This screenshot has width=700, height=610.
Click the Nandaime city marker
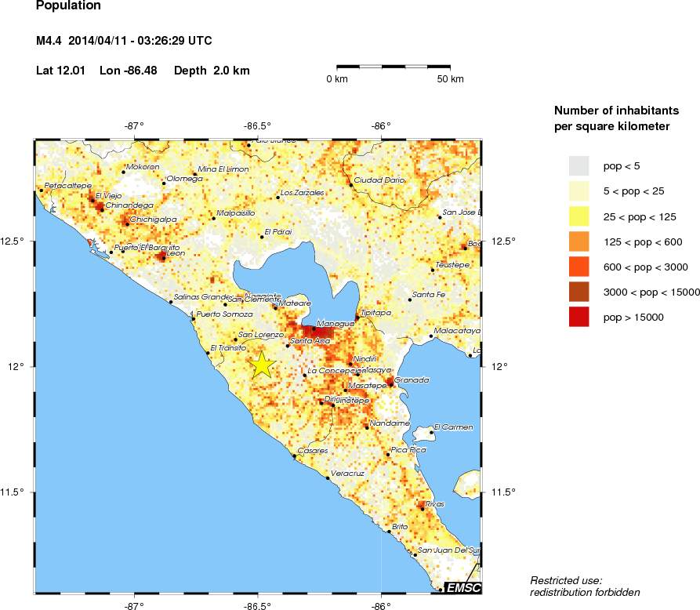point(367,428)
